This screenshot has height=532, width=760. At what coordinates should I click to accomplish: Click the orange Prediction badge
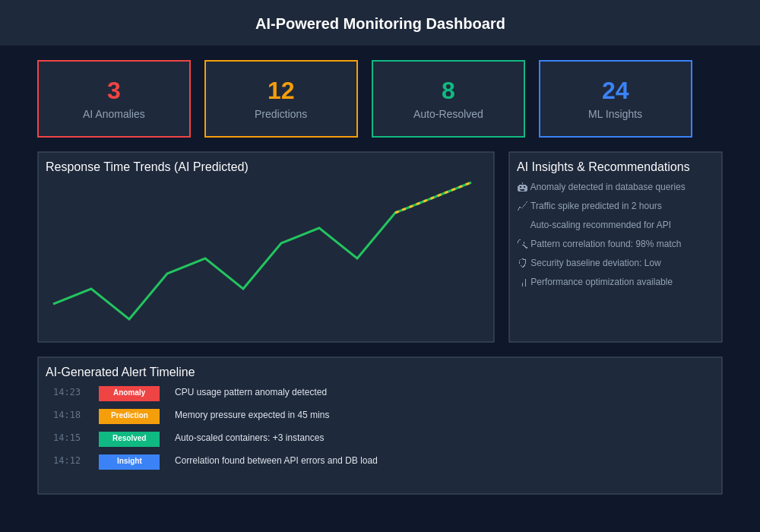(x=129, y=416)
